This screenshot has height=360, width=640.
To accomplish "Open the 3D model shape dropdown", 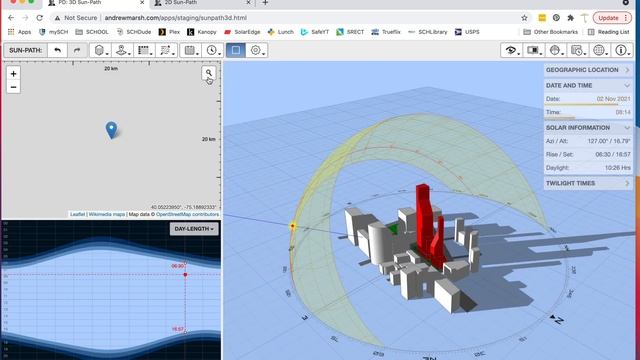I will pyautogui.click(x=100, y=50).
